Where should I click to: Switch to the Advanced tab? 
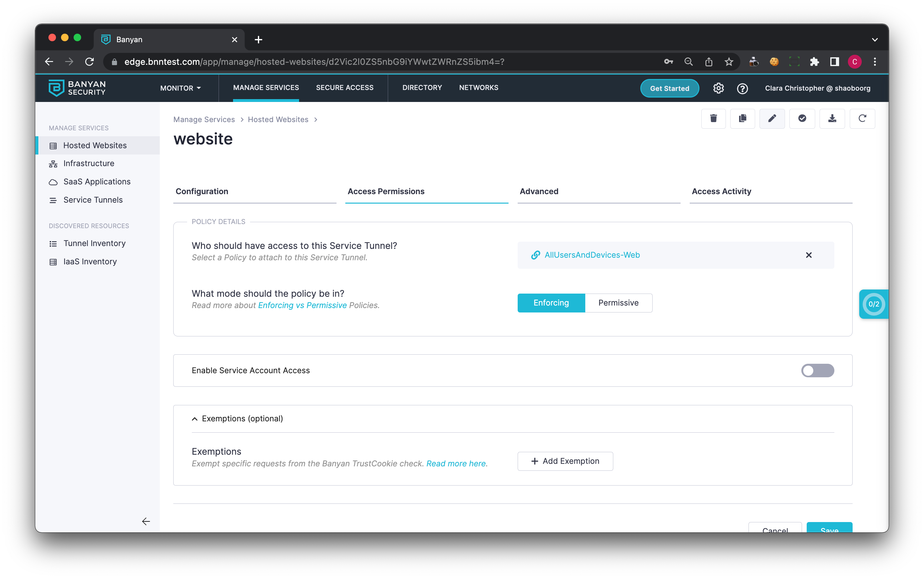(539, 191)
